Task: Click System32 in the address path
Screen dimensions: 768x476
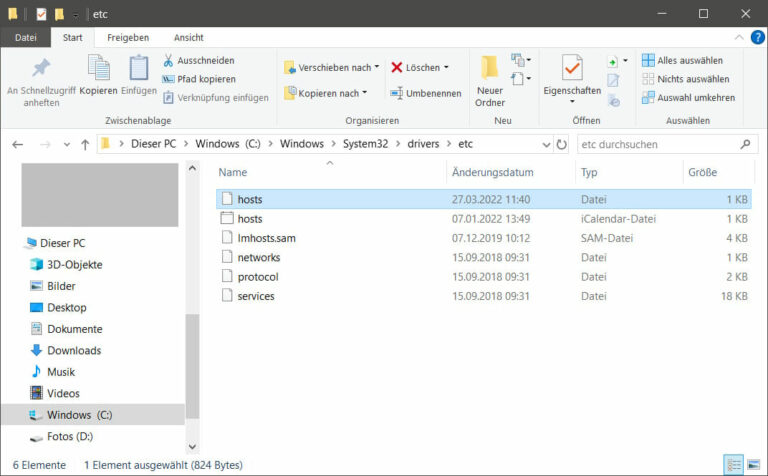Action: tap(365, 144)
